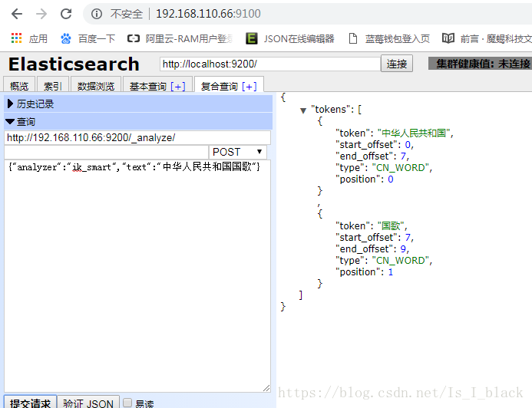Grab the text area resize handle

(x=266, y=388)
